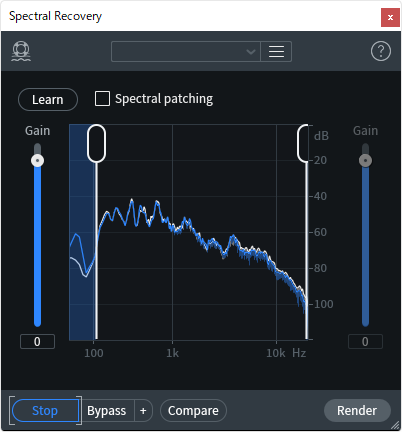Select the high frequency cutoff handle
Screen dimensions: 402x432
point(303,144)
